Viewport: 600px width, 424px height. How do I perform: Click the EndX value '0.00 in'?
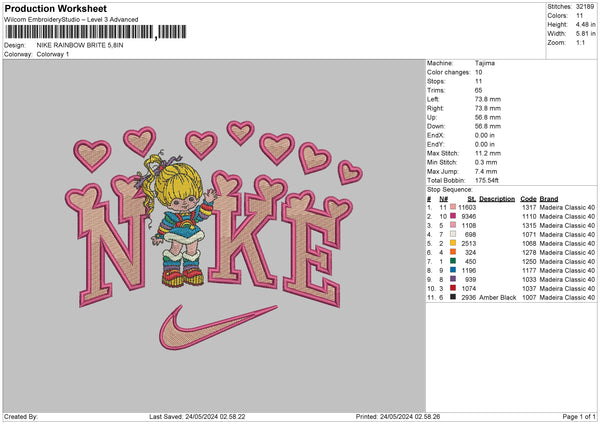484,135
